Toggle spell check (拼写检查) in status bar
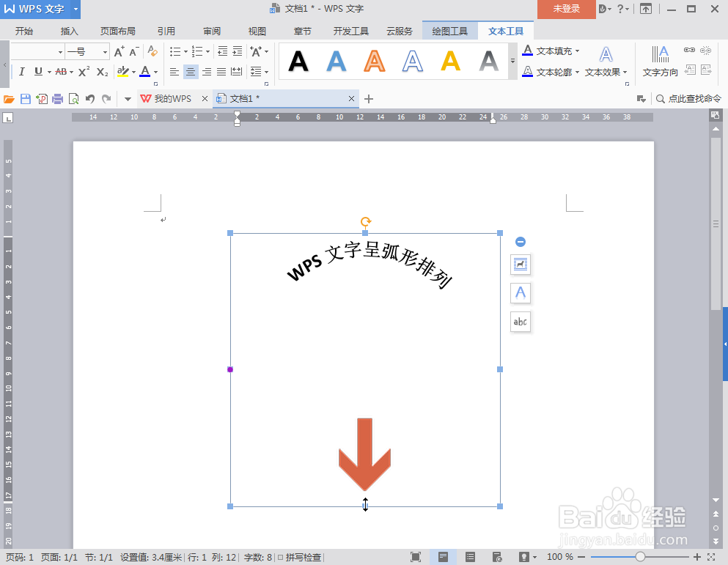The image size is (728, 565). coord(300,557)
